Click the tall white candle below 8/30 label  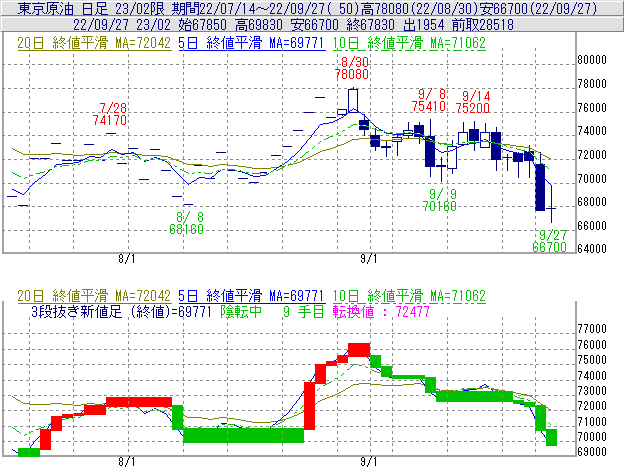(x=353, y=101)
